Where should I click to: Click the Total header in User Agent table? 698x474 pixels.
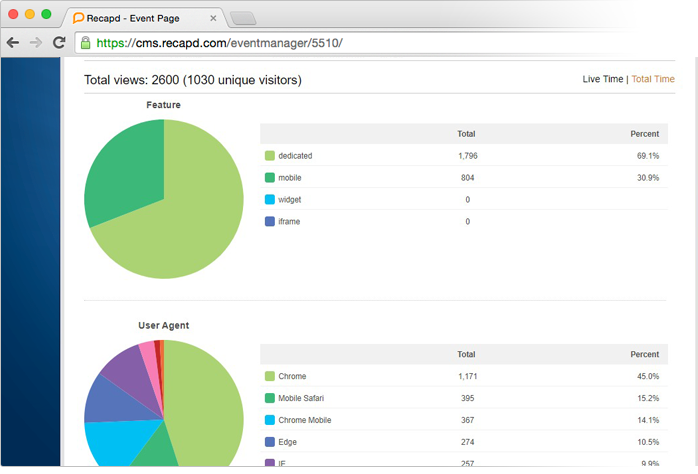466,354
